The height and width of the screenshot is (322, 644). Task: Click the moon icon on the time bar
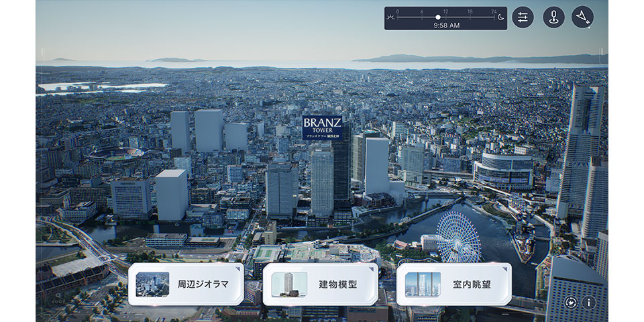(500, 17)
